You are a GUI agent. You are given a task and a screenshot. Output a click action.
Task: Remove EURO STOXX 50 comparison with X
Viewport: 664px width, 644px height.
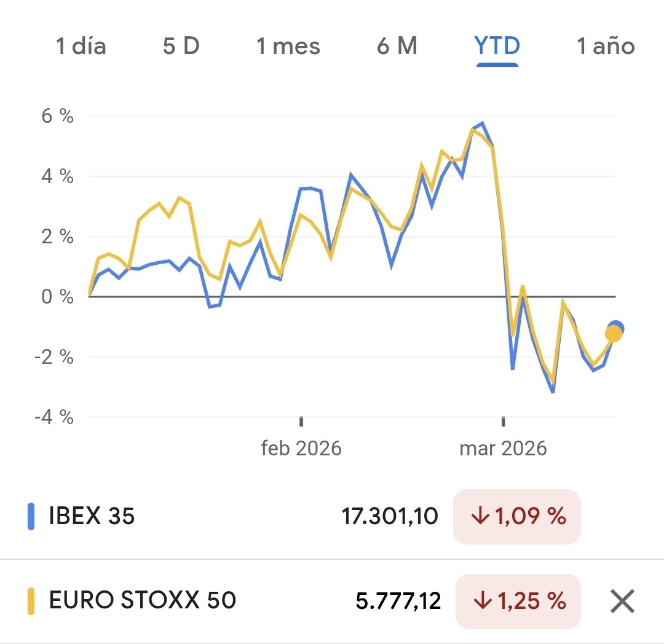click(622, 601)
